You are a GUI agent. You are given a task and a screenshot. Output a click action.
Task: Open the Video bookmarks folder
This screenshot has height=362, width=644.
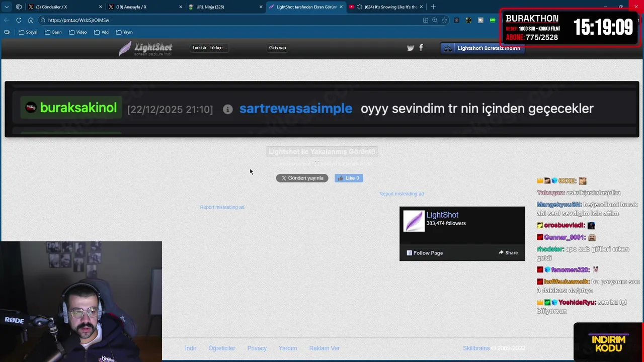click(x=78, y=32)
